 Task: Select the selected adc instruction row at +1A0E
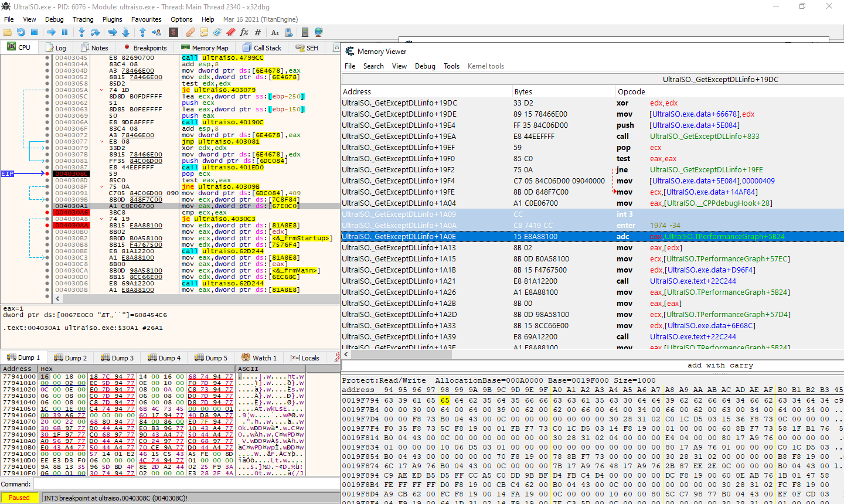point(592,237)
